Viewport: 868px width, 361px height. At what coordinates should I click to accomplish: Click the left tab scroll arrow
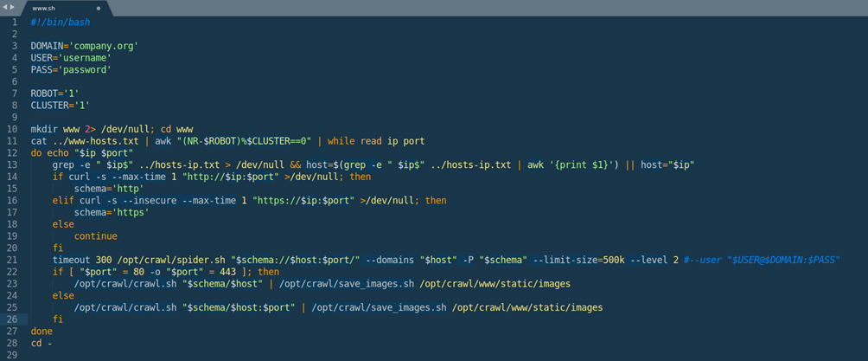click(4, 7)
